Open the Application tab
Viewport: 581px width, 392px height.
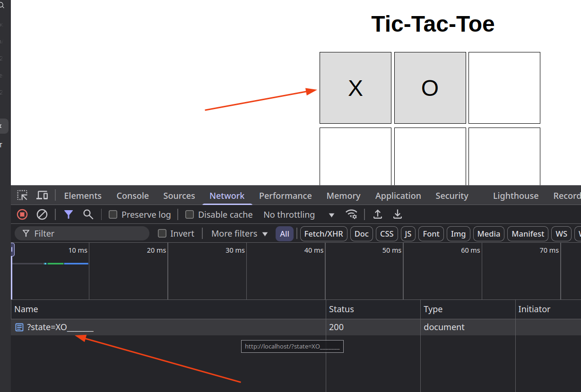pos(398,196)
